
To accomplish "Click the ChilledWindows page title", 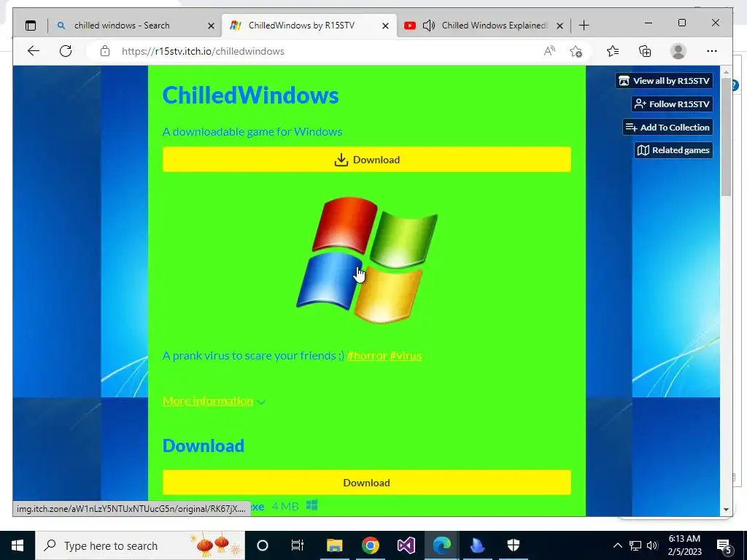I will [251, 95].
